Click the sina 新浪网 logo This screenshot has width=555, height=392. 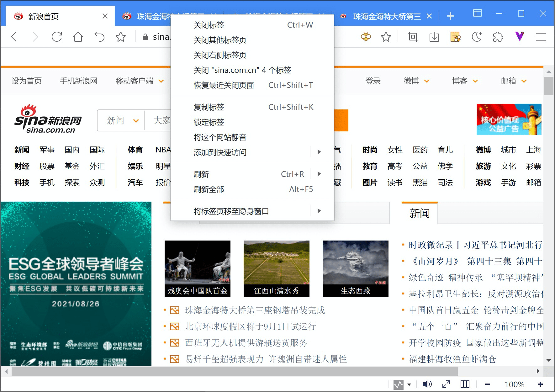click(48, 119)
